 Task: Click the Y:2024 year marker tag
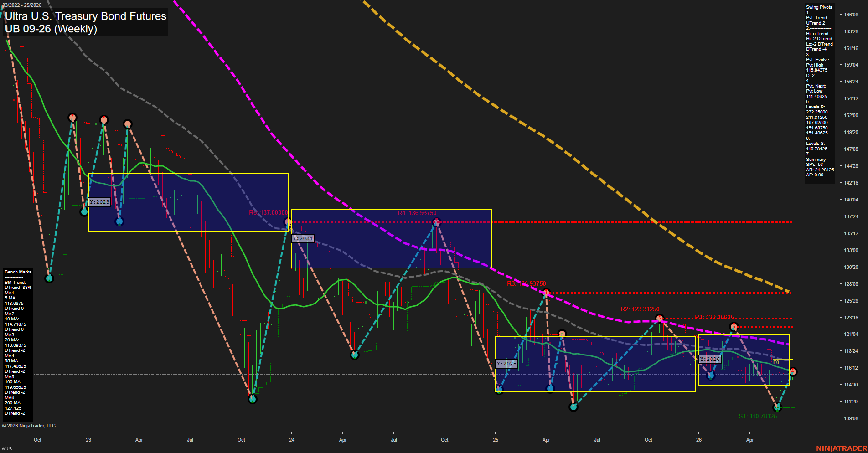303,238
